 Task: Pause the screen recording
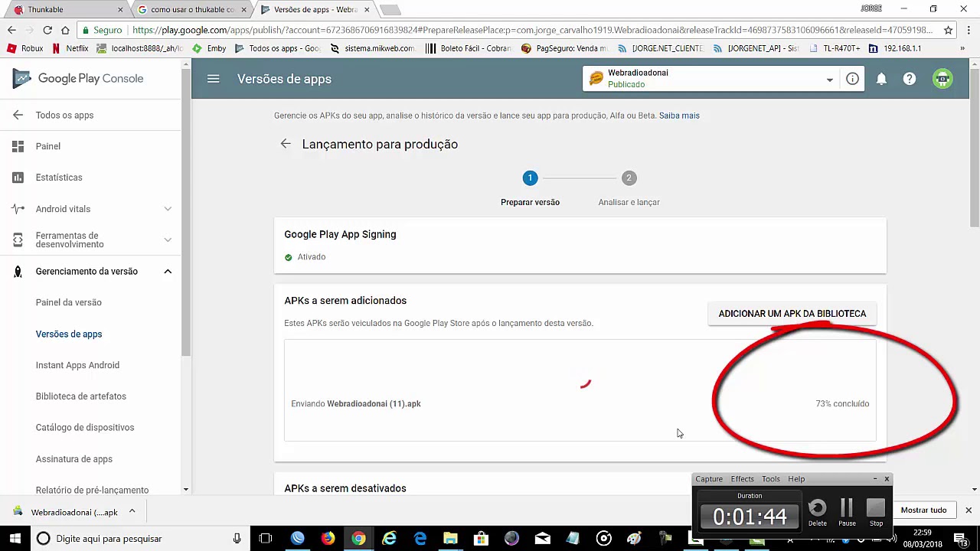(847, 513)
